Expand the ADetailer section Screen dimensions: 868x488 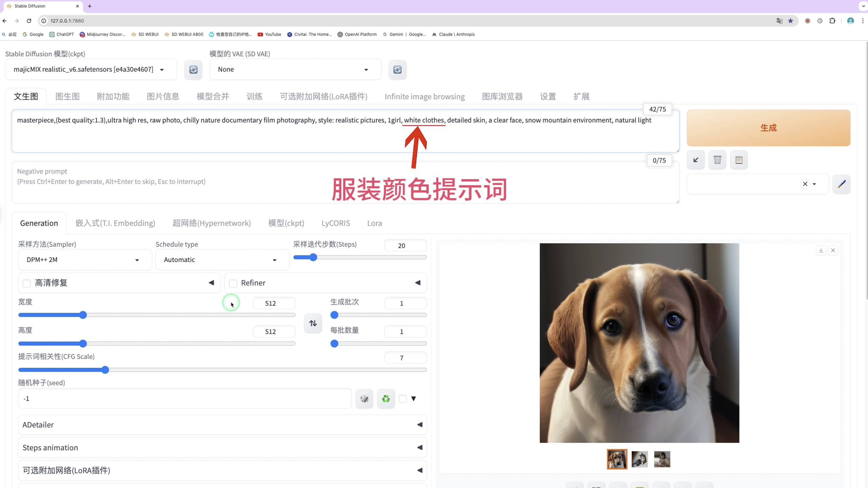[x=222, y=425]
